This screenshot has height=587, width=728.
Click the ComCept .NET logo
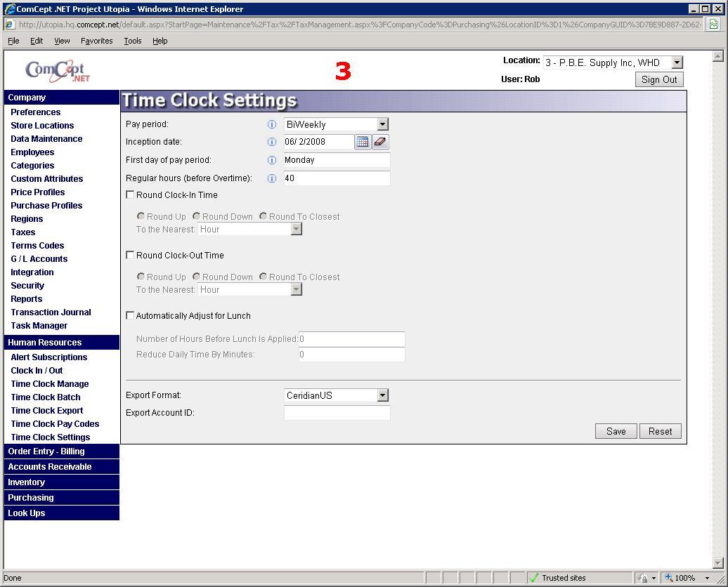pyautogui.click(x=58, y=71)
